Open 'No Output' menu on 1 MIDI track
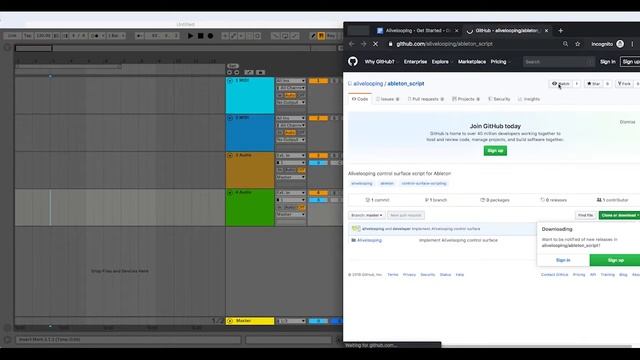640x360 pixels. point(291,102)
